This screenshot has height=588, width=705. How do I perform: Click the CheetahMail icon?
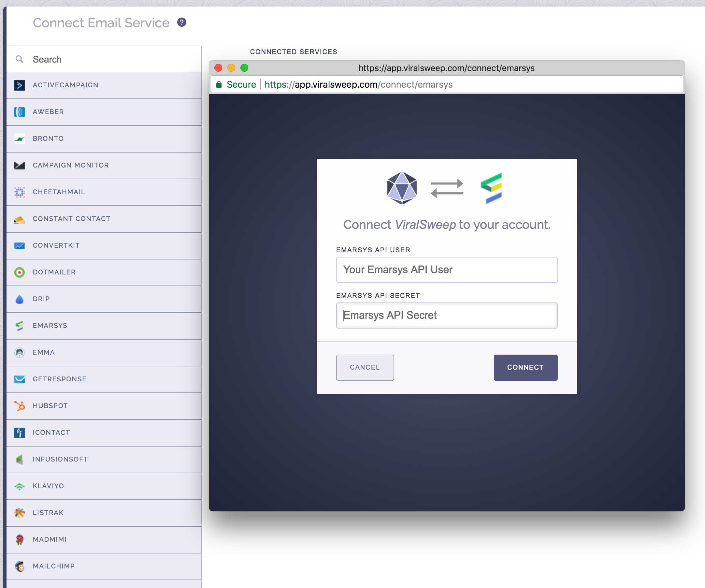pyautogui.click(x=20, y=192)
